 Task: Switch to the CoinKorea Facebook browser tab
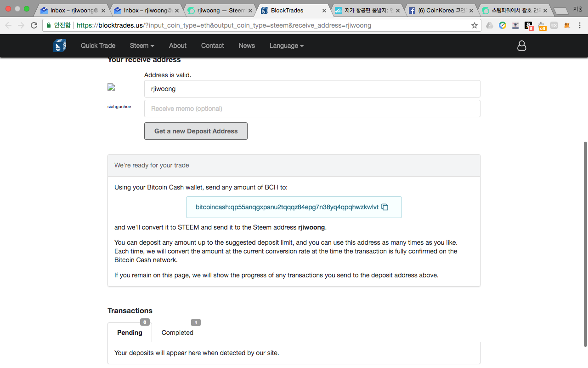pos(441,10)
